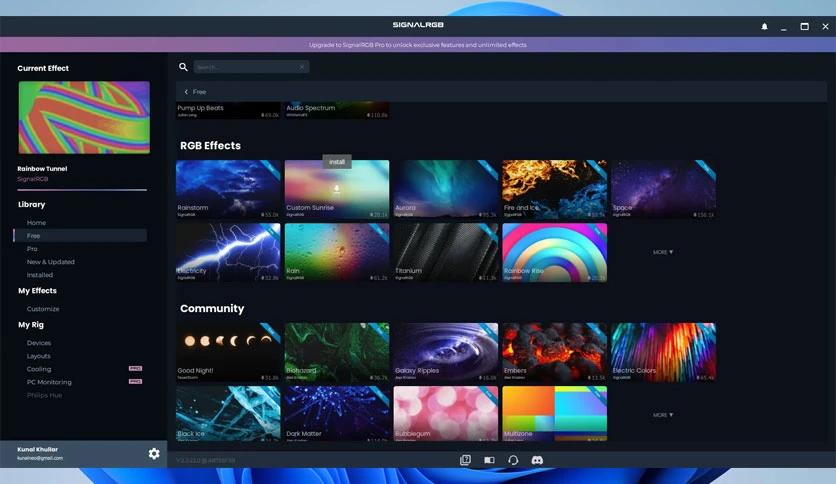Select the Space effect
Viewport: 836px width, 484px height.
click(x=663, y=189)
